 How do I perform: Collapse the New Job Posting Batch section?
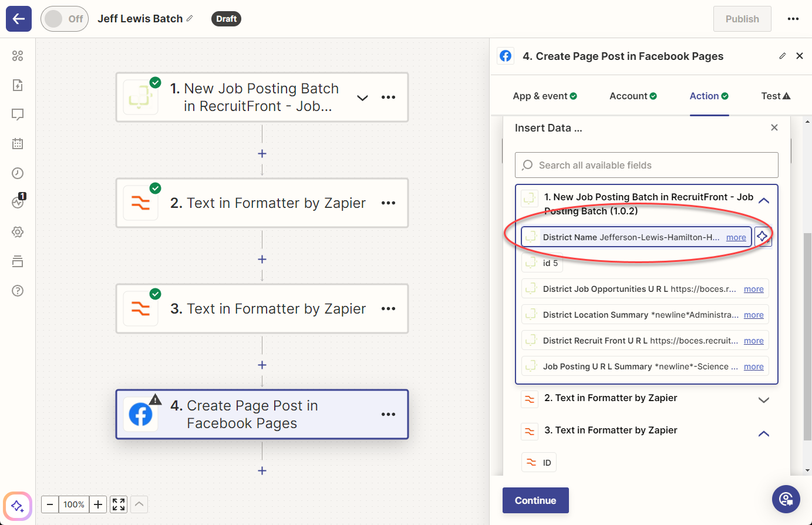(x=764, y=200)
